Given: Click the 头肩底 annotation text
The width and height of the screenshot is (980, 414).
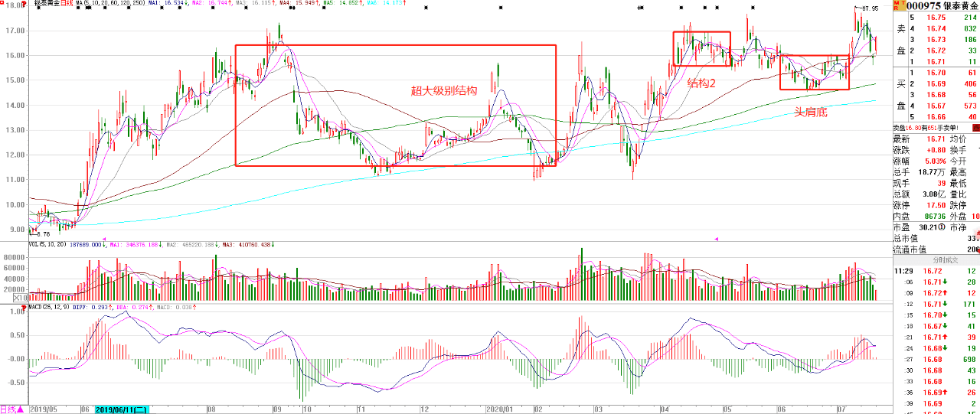Looking at the screenshot, I should (x=810, y=112).
